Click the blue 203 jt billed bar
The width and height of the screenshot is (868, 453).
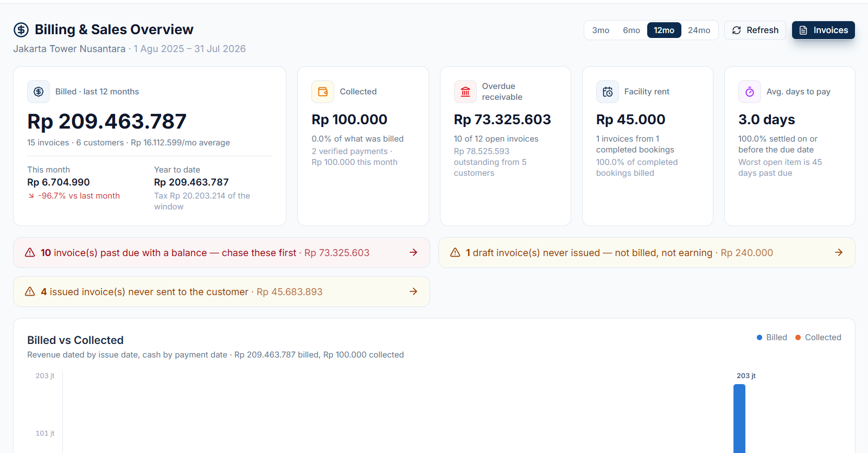(x=739, y=418)
